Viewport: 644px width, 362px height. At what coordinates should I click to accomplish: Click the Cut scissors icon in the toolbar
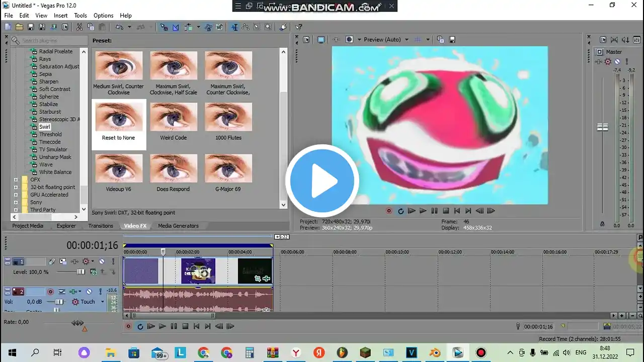point(80,27)
